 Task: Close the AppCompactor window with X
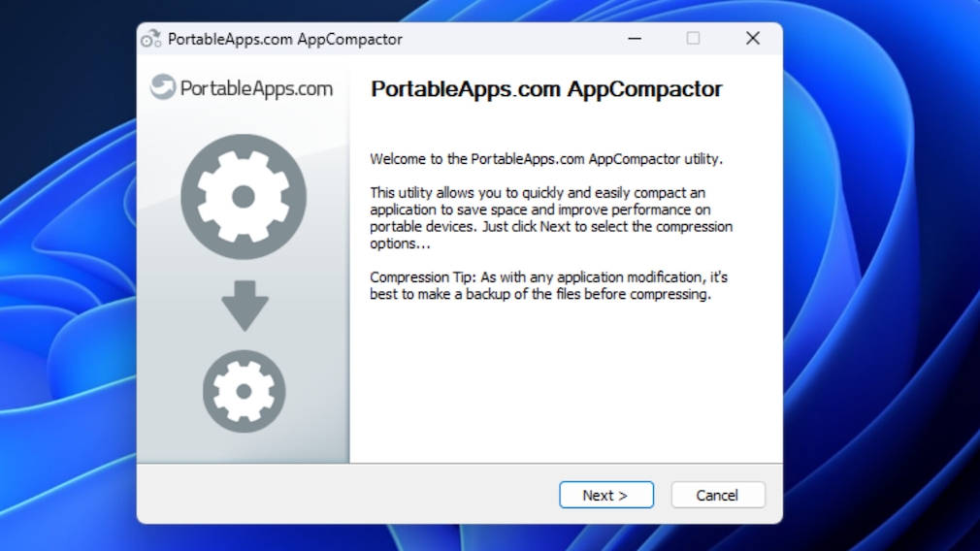click(x=752, y=39)
